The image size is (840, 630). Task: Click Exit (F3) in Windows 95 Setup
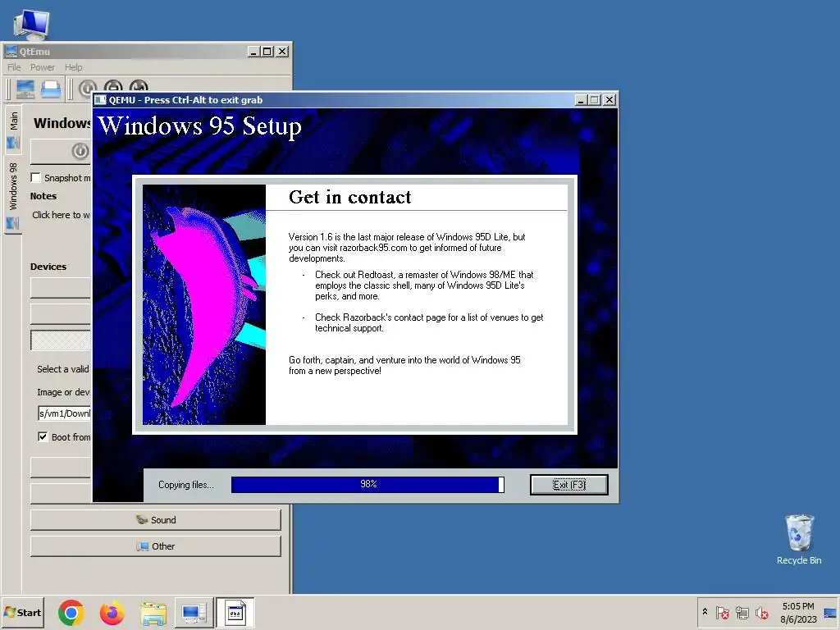pos(569,484)
